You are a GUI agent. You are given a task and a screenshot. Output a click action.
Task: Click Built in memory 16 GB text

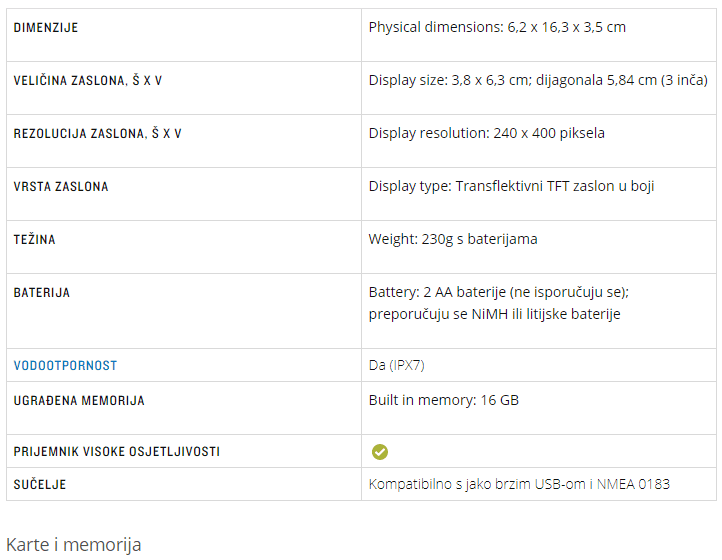tap(443, 400)
